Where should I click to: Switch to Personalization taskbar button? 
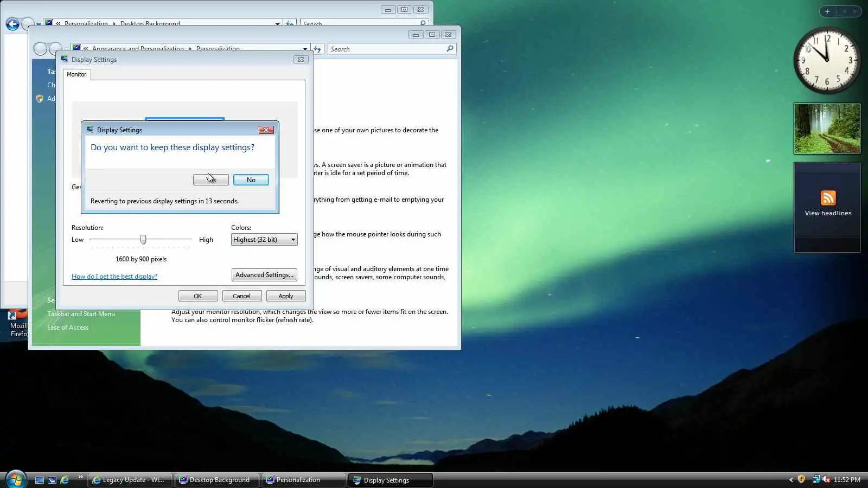pyautogui.click(x=304, y=480)
